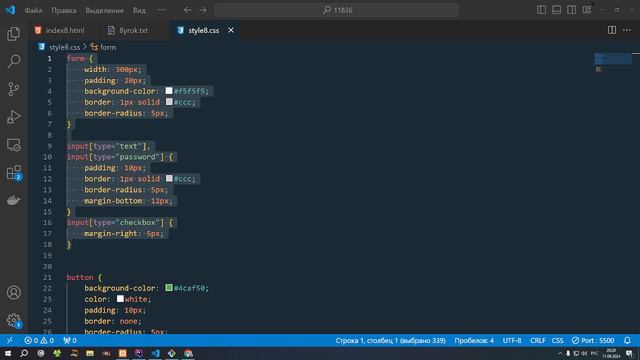Screen dimensions: 640x360
Task: Go back with the left arrow
Action: [x=187, y=10]
